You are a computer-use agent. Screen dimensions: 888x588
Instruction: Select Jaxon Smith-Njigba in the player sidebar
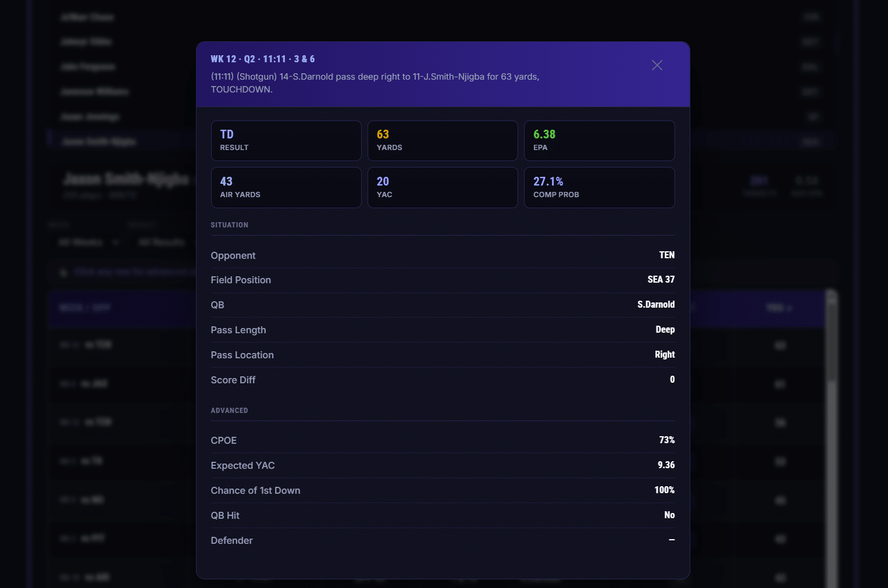pyautogui.click(x=99, y=141)
